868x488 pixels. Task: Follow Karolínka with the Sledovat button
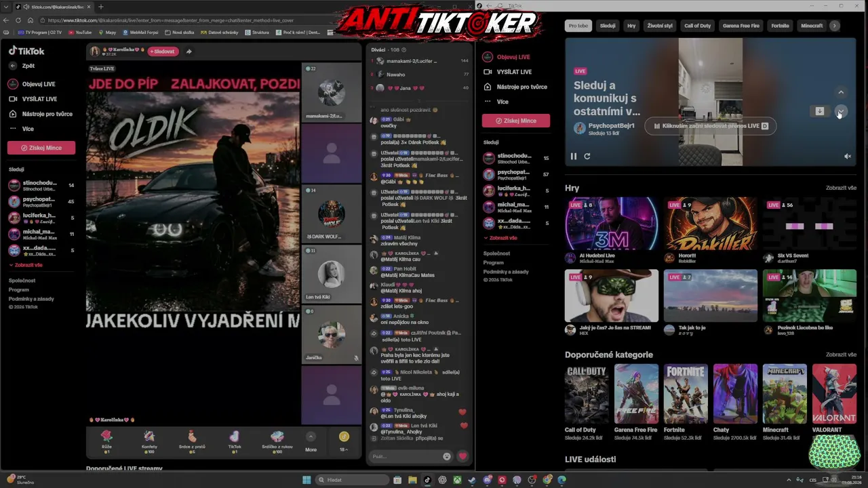(x=163, y=52)
